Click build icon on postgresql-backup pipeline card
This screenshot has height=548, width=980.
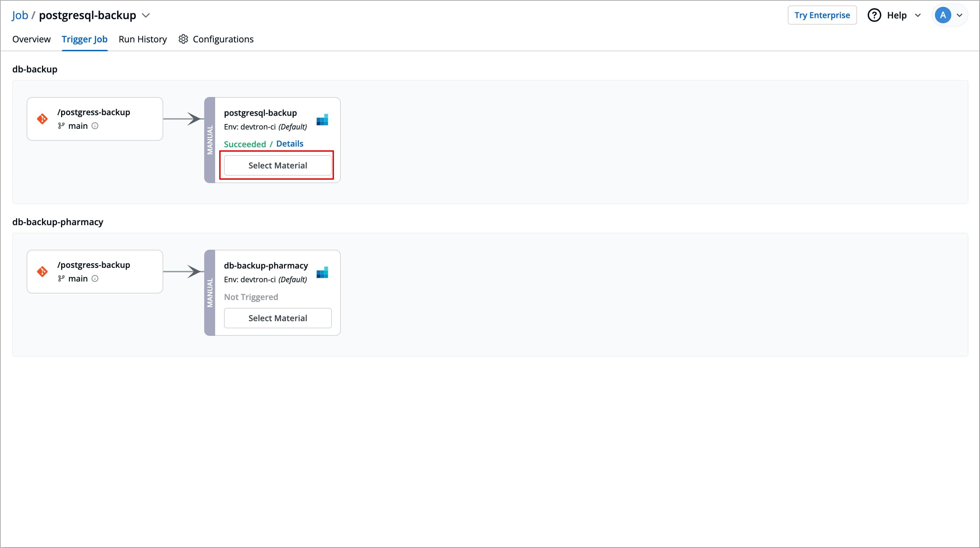click(x=322, y=120)
